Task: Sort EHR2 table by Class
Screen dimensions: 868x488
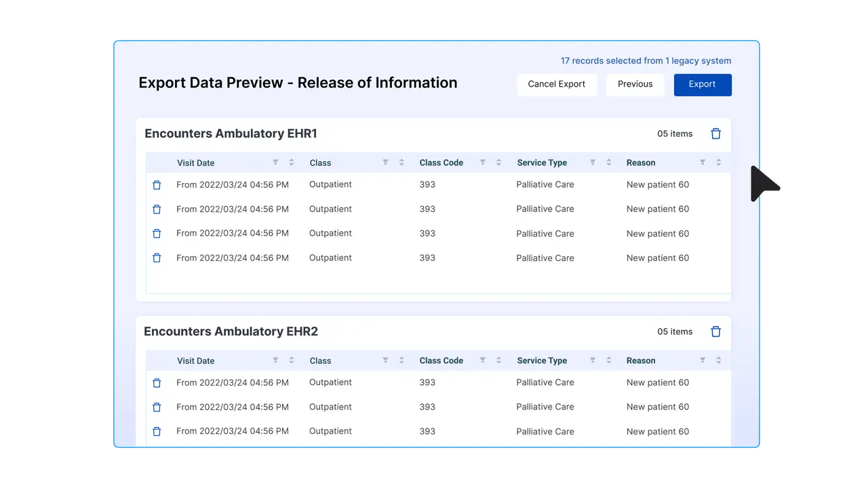Action: click(401, 361)
